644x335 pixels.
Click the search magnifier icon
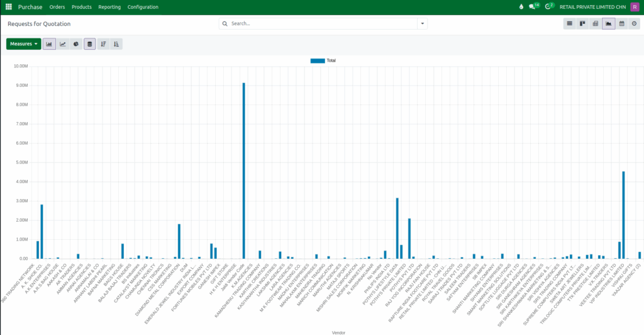tap(225, 24)
